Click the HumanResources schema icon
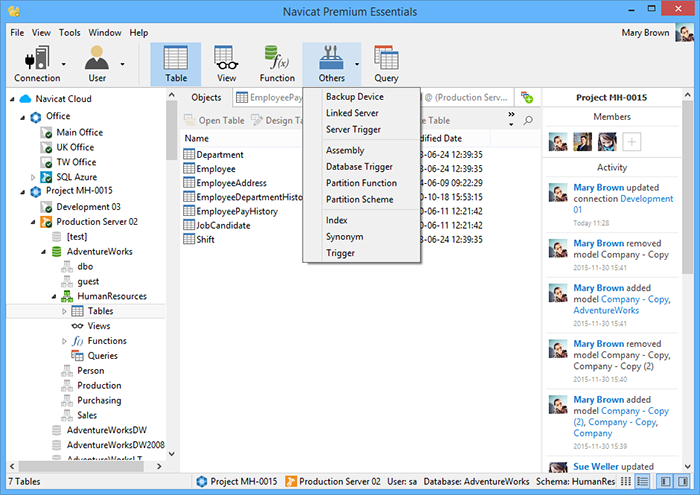The width and height of the screenshot is (700, 495). pos(67,296)
